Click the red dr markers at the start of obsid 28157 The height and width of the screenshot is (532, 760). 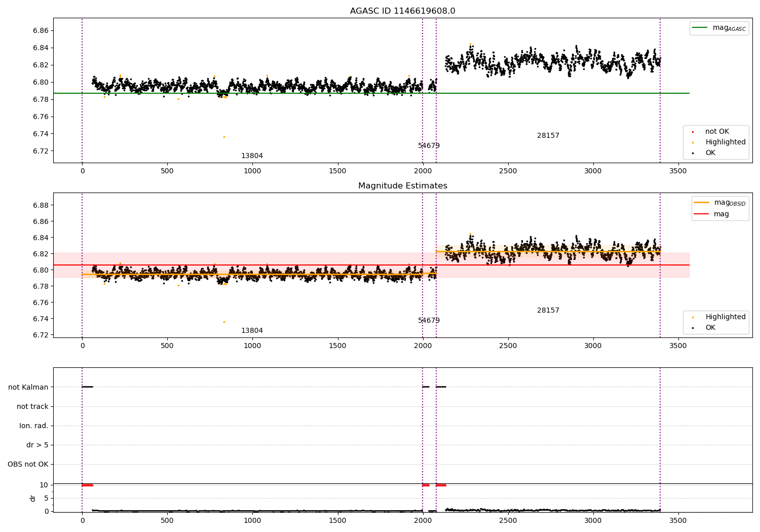[441, 485]
